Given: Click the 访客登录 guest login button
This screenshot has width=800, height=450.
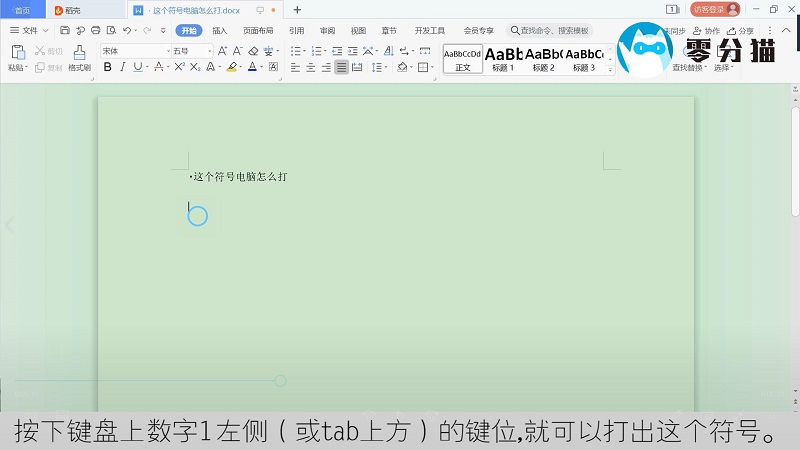Looking at the screenshot, I should click(x=715, y=9).
